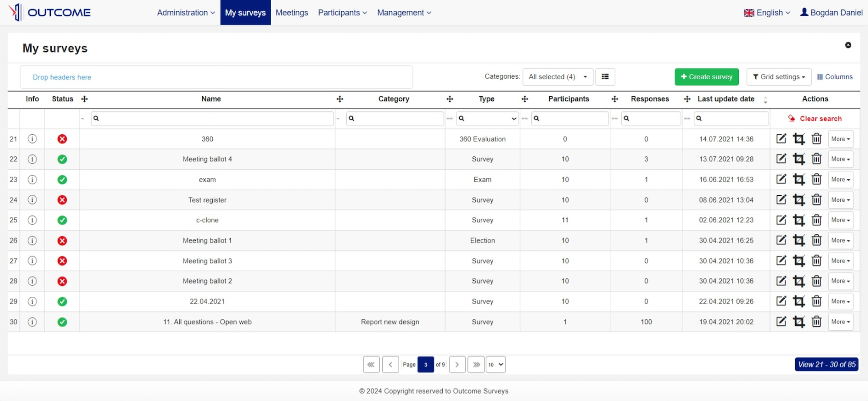Open More menu for 22.04.2021 row
The image size is (868, 401).
click(x=841, y=301)
